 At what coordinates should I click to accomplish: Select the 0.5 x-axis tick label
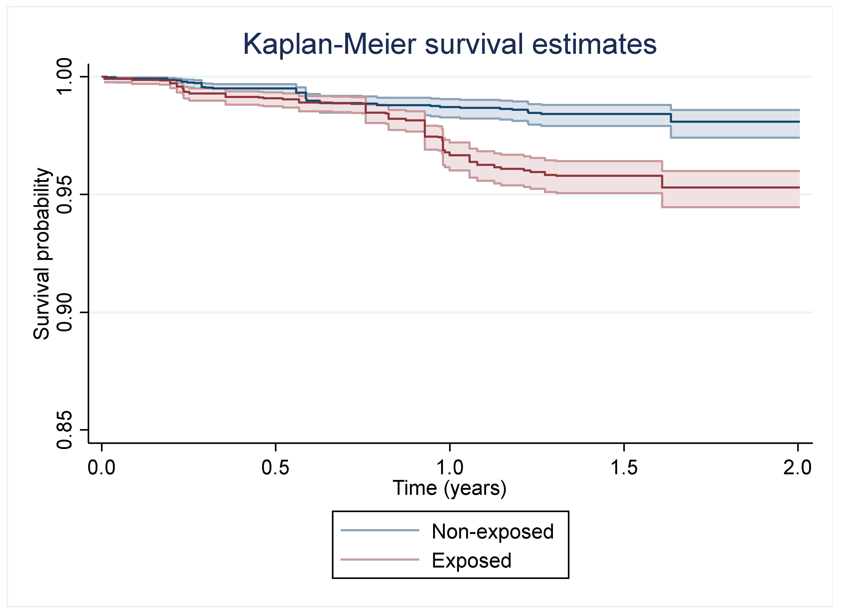[x=276, y=468]
